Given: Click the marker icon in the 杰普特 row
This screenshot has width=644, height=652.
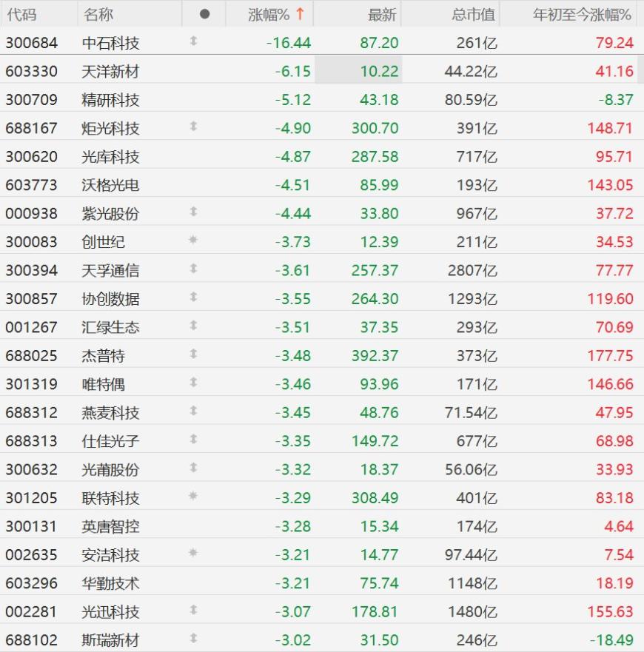Looking at the screenshot, I should 193,354.
